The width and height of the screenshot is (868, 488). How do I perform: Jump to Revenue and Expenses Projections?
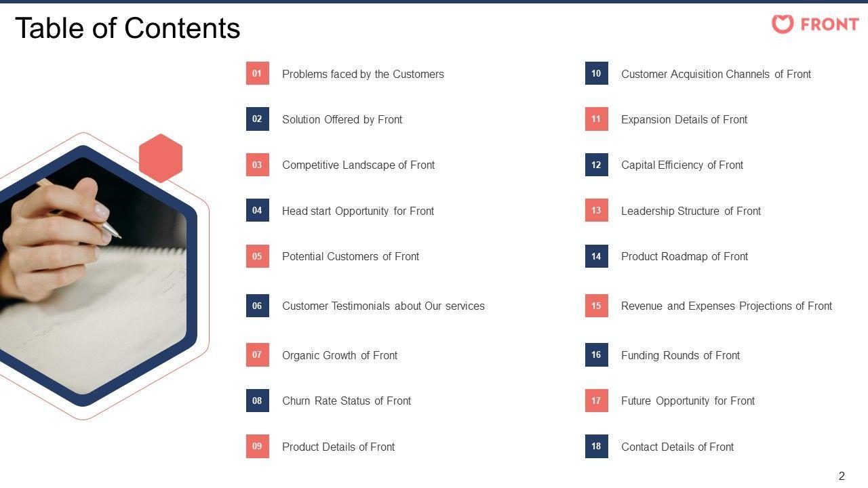coord(726,306)
